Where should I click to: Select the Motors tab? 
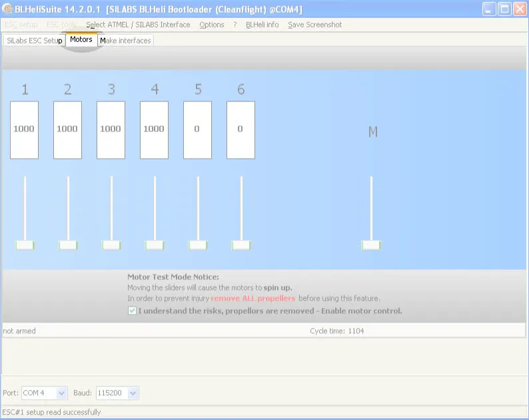point(81,40)
